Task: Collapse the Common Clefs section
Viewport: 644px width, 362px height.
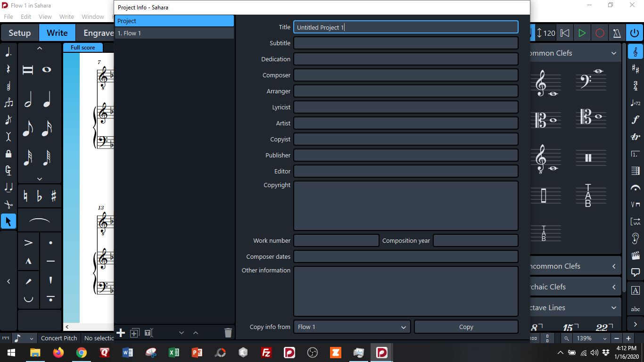Action: coord(614,53)
